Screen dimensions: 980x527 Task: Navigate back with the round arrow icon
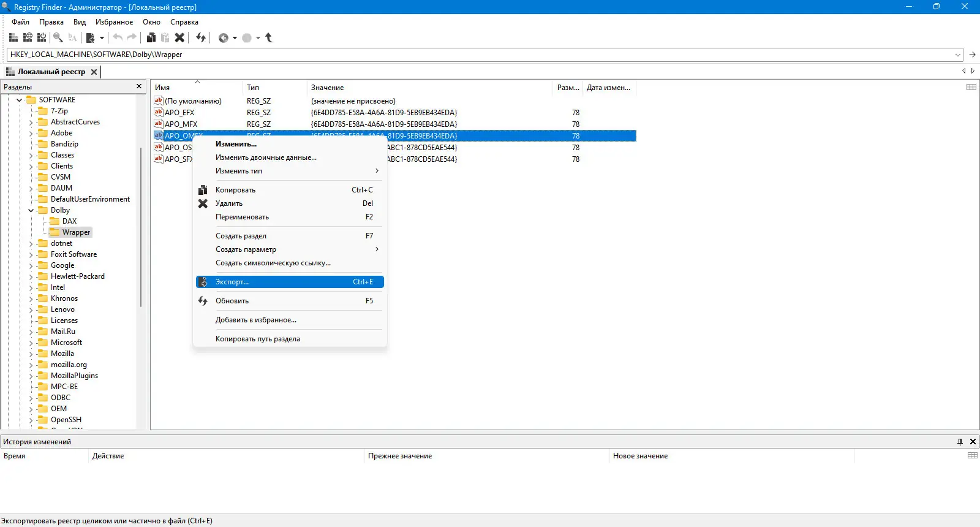(224, 38)
